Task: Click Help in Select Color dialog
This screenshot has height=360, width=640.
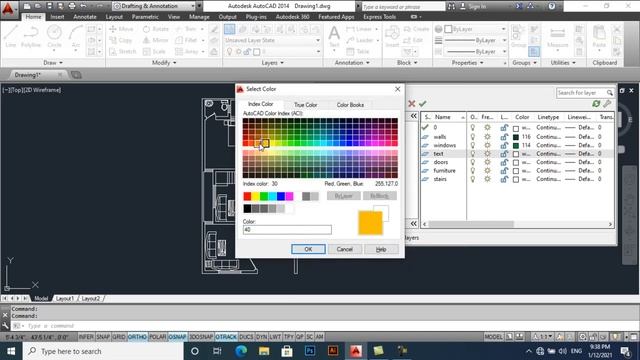Action: point(381,249)
